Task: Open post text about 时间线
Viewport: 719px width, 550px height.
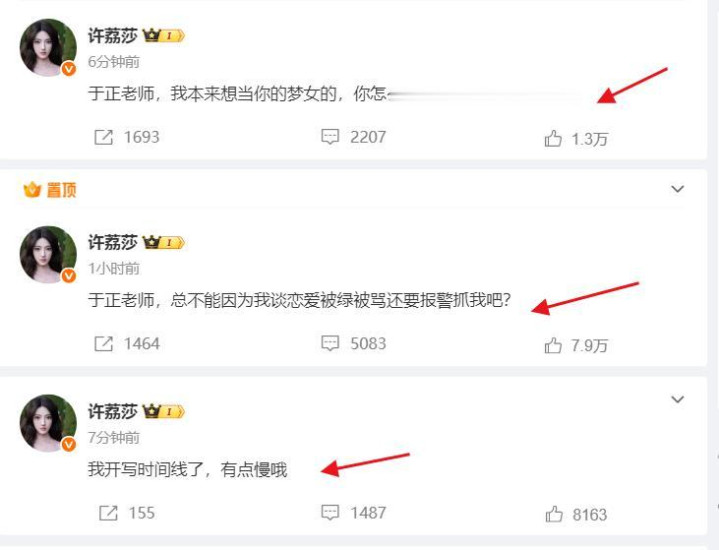Action: pyautogui.click(x=188, y=469)
